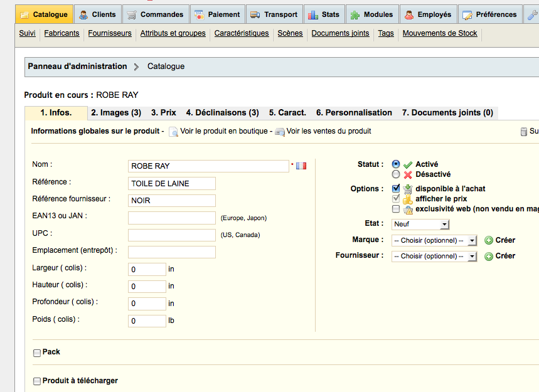539x392 pixels.
Task: Click Référence fournisseur field NOIR
Action: (171, 200)
